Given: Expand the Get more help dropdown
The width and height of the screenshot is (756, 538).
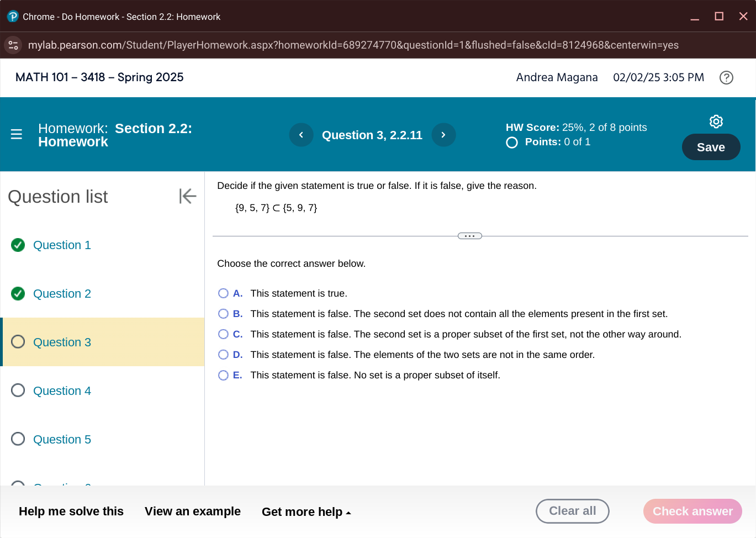Looking at the screenshot, I should pyautogui.click(x=306, y=511).
